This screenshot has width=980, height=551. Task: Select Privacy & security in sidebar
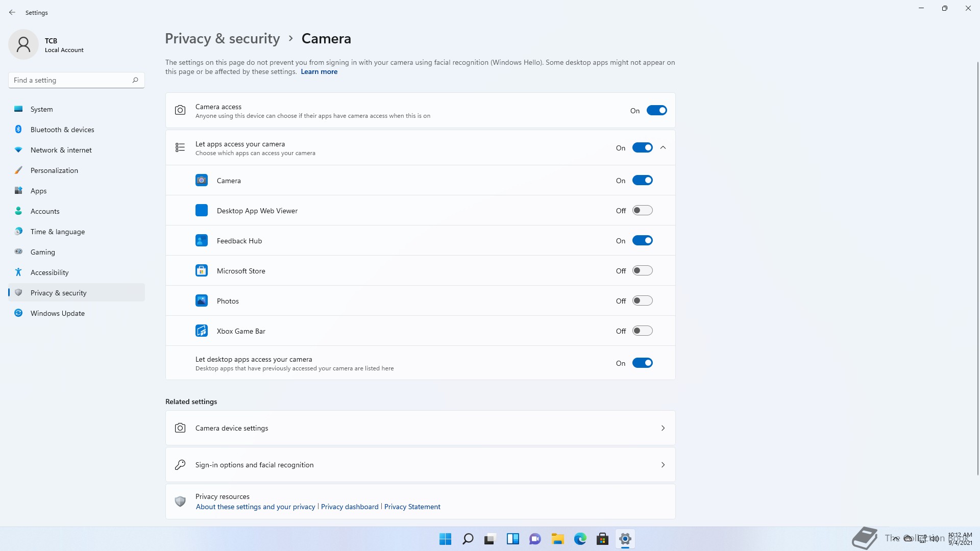coord(77,292)
